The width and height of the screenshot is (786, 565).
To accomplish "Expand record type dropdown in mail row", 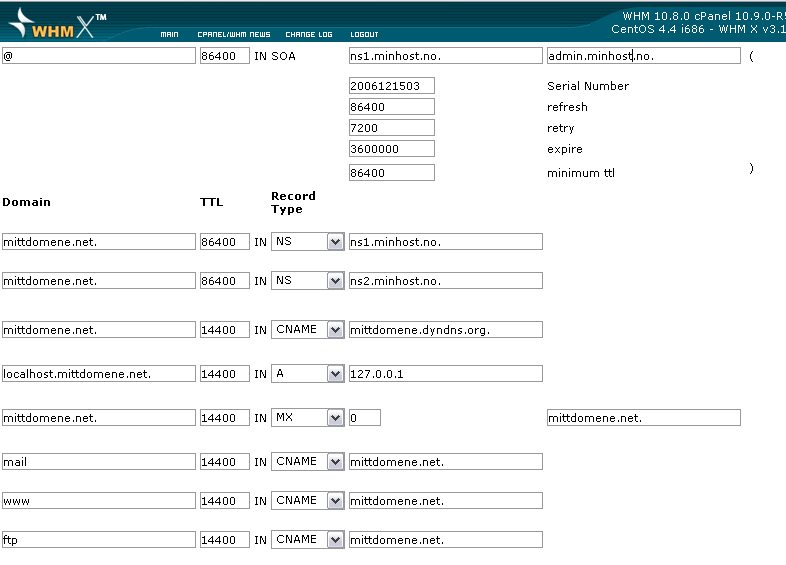I will [x=308, y=462].
